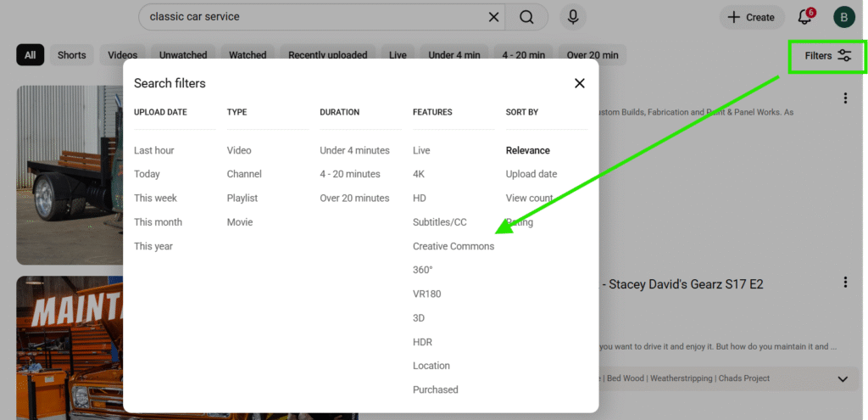Choose This week upload date filter
The image size is (868, 420).
coord(155,198)
